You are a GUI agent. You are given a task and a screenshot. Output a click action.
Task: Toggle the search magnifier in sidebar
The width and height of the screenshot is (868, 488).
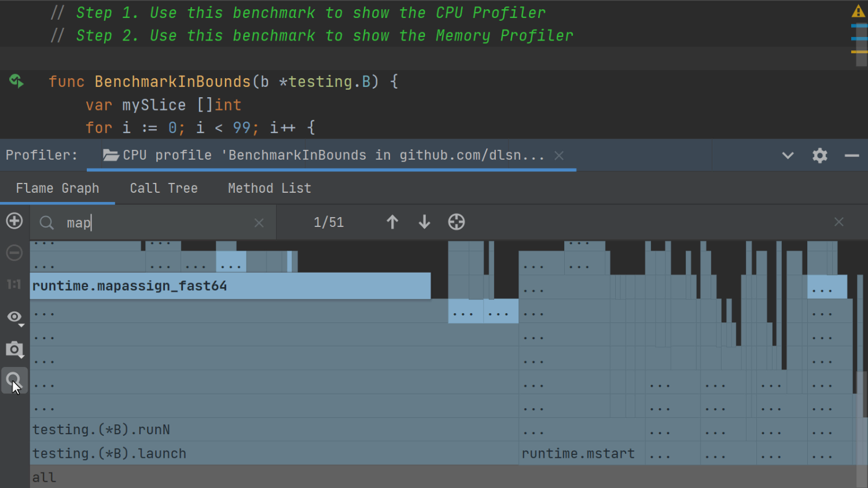click(14, 380)
